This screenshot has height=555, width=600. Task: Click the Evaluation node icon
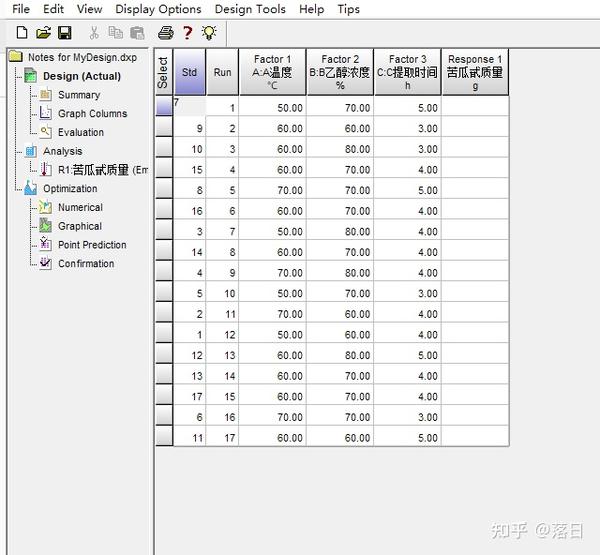(x=46, y=132)
